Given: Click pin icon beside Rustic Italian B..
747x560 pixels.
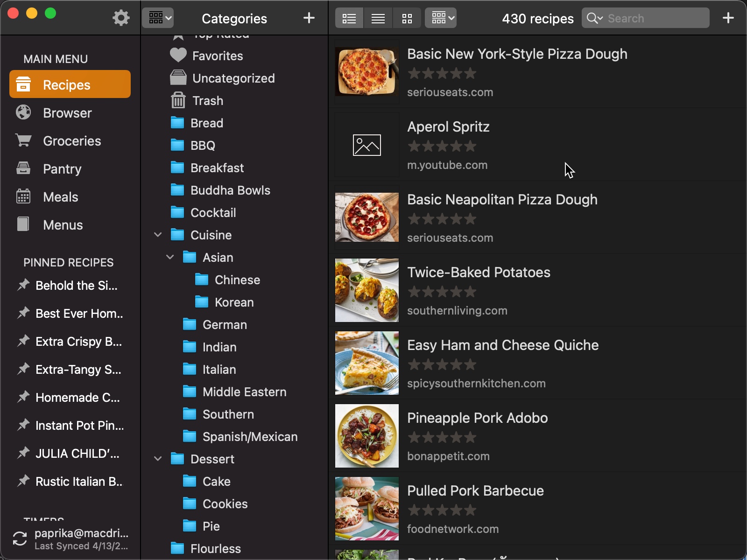Looking at the screenshot, I should 23,481.
